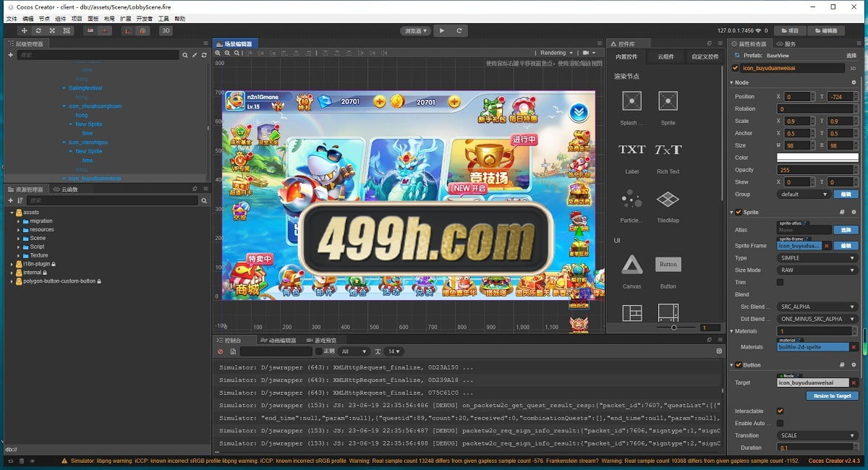Screen dimensions: 868x470
Task: Collapse the icon_xianshigou node
Action: tap(64, 142)
